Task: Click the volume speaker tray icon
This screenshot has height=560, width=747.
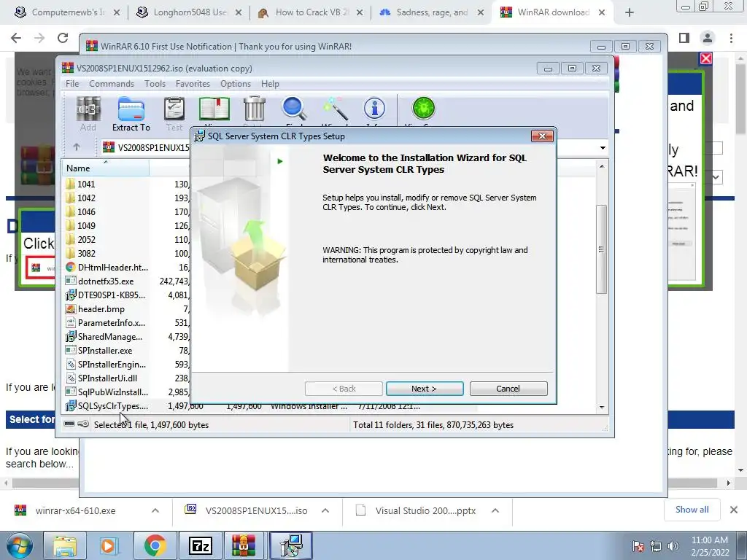Action: [673, 546]
